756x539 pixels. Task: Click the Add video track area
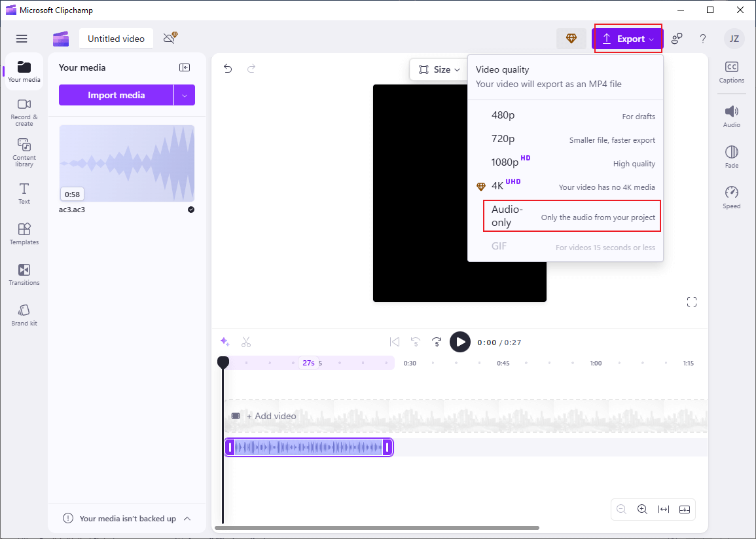click(x=466, y=416)
